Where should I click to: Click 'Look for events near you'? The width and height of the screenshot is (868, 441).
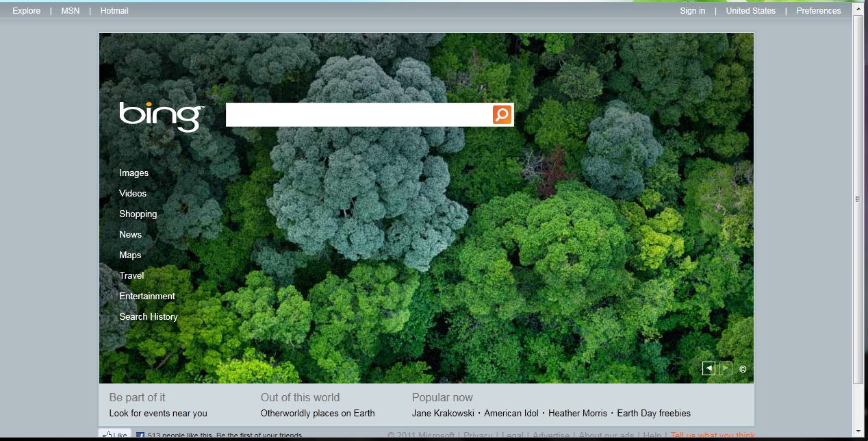[158, 414]
